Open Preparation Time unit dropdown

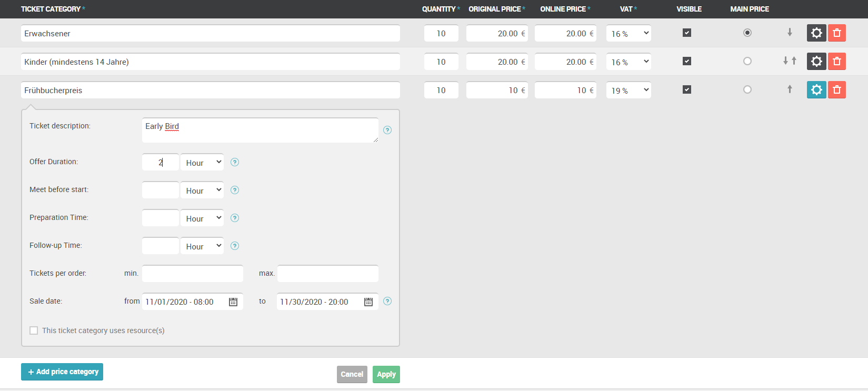[x=202, y=218]
